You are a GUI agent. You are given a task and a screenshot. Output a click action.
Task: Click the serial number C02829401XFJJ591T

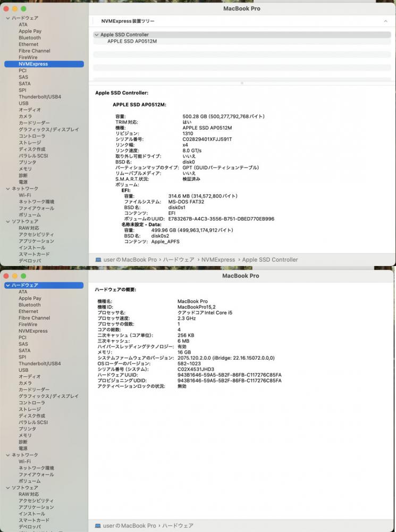point(207,139)
